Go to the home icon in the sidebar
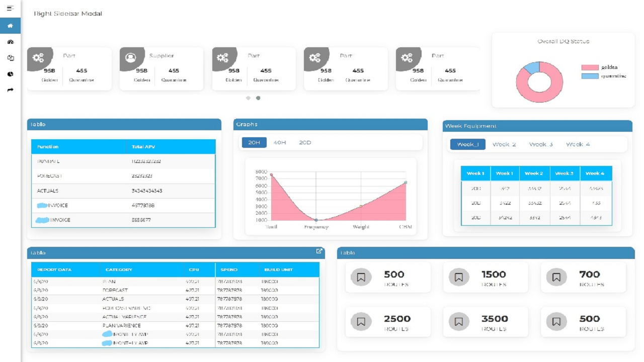Image resolution: width=644 pixels, height=362 pixels. tap(10, 26)
